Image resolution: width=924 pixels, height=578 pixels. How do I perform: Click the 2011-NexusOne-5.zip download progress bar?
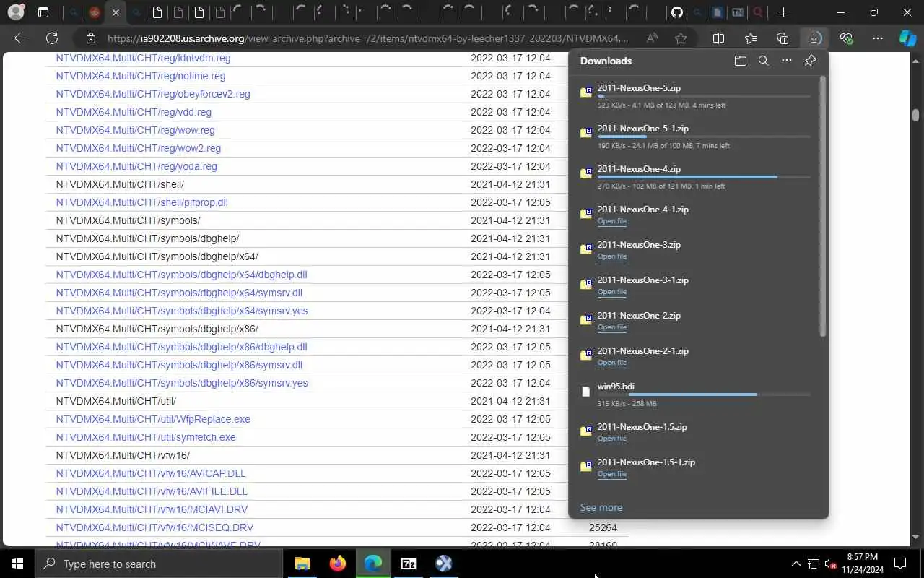(704, 96)
